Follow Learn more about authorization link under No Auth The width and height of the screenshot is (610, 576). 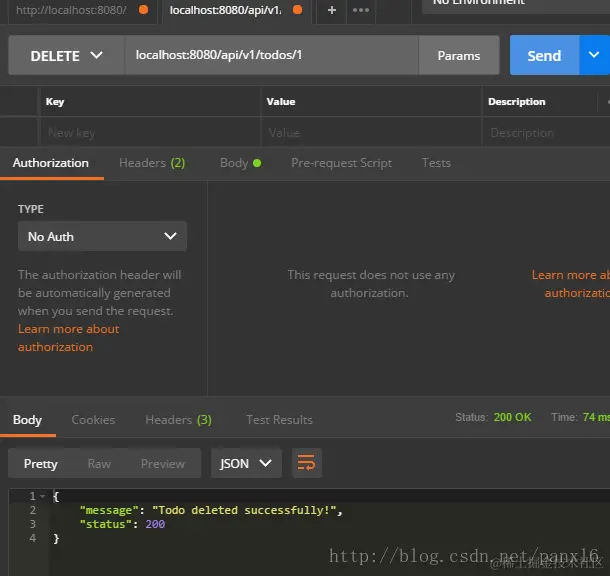click(68, 338)
